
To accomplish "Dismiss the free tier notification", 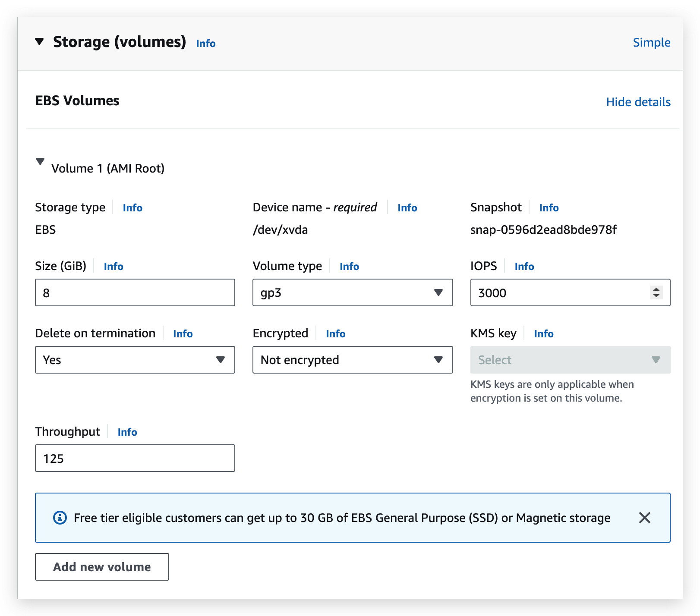I will point(645,518).
